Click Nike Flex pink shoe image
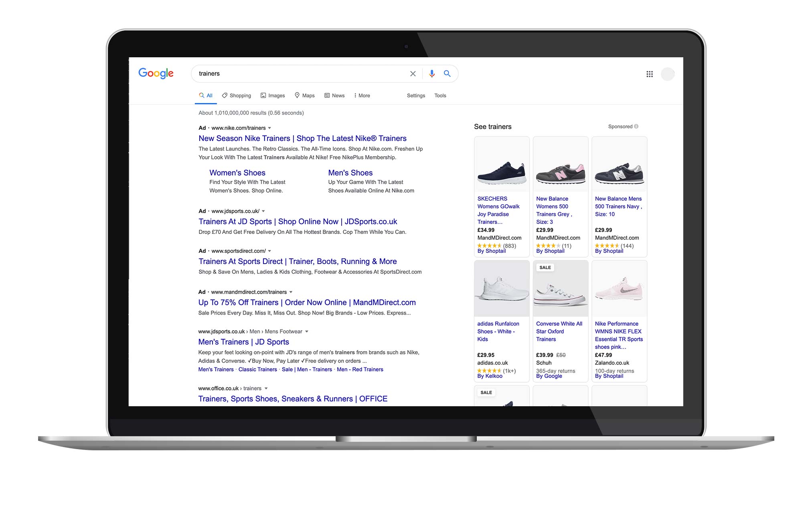Viewport: 812px width, 514px height. click(x=619, y=289)
